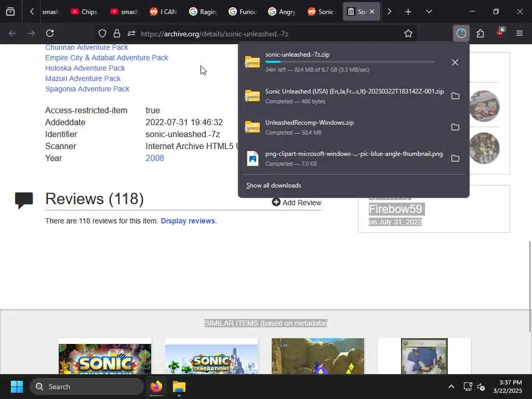
Task: Click the lower round collection thumbnail
Action: pyautogui.click(x=484, y=148)
